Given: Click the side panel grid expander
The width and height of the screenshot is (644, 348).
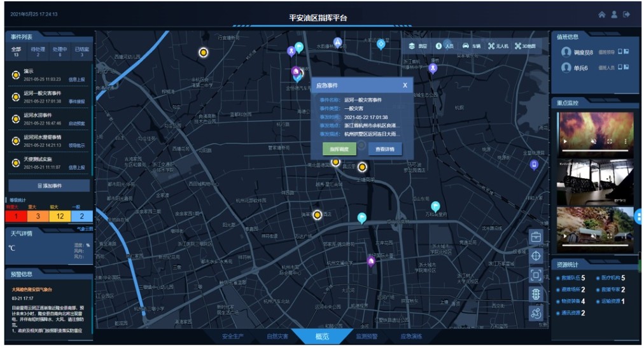Looking at the screenshot, I should (639, 217).
